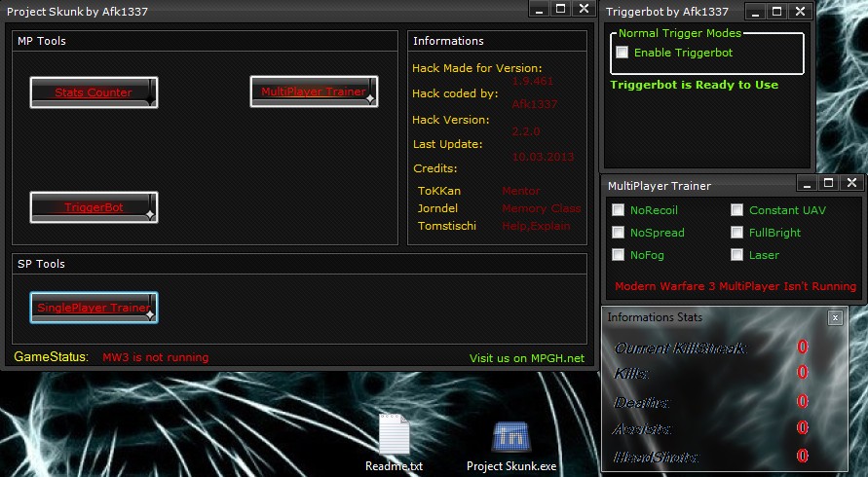This screenshot has height=477, width=868.
Task: Enable Constant UAV checkbox
Action: pyautogui.click(x=736, y=209)
